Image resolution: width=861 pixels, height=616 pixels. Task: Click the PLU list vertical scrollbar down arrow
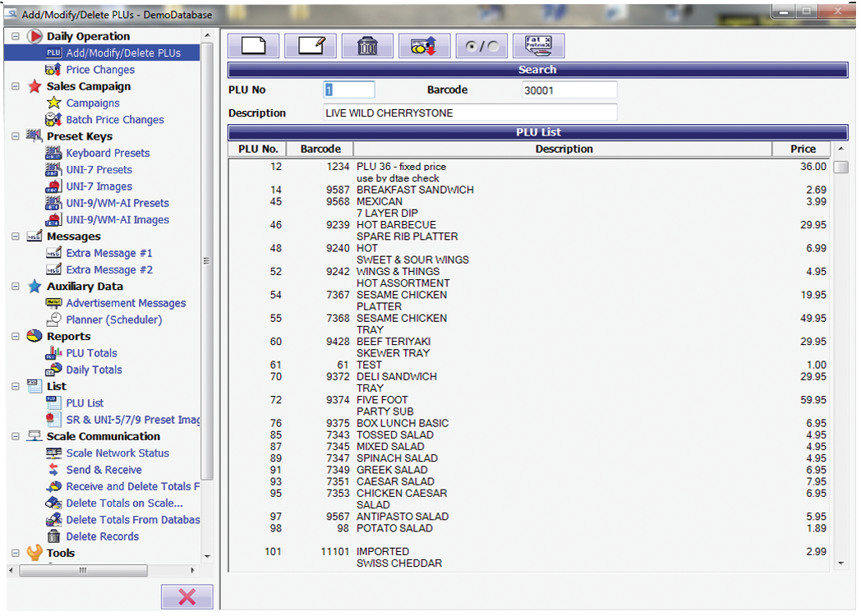pos(840,563)
